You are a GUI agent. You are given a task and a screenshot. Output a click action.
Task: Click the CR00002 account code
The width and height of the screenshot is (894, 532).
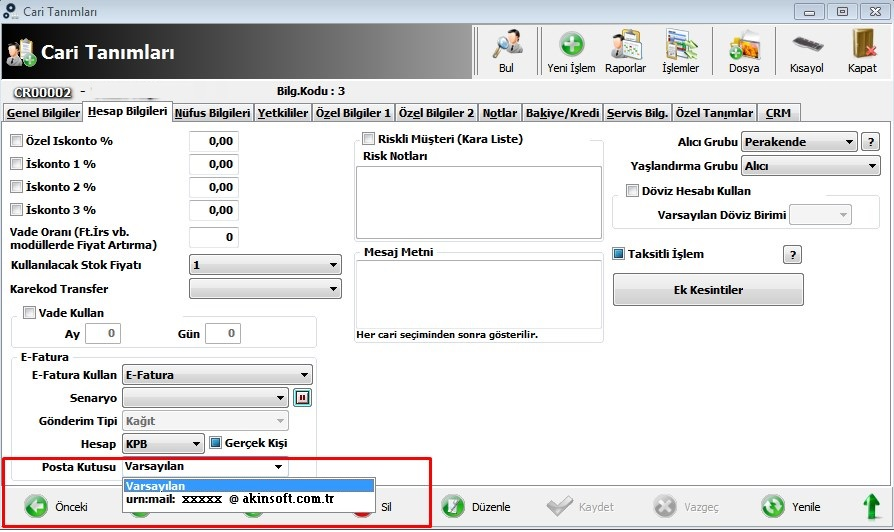point(43,92)
